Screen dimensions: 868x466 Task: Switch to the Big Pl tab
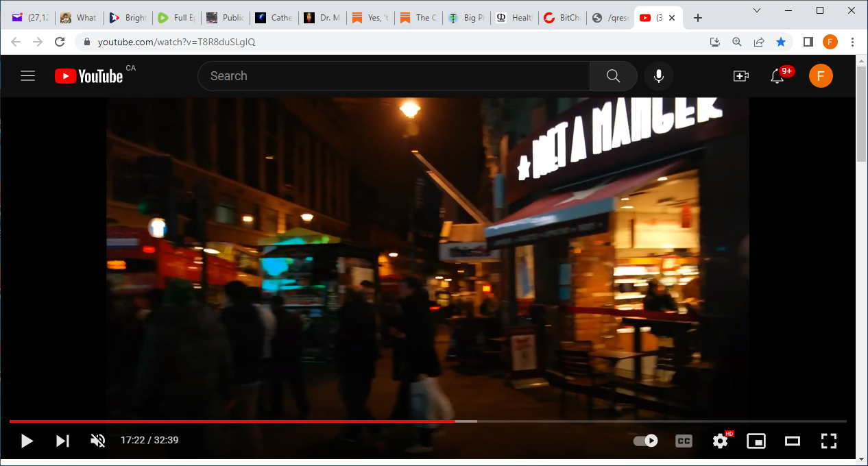point(467,18)
